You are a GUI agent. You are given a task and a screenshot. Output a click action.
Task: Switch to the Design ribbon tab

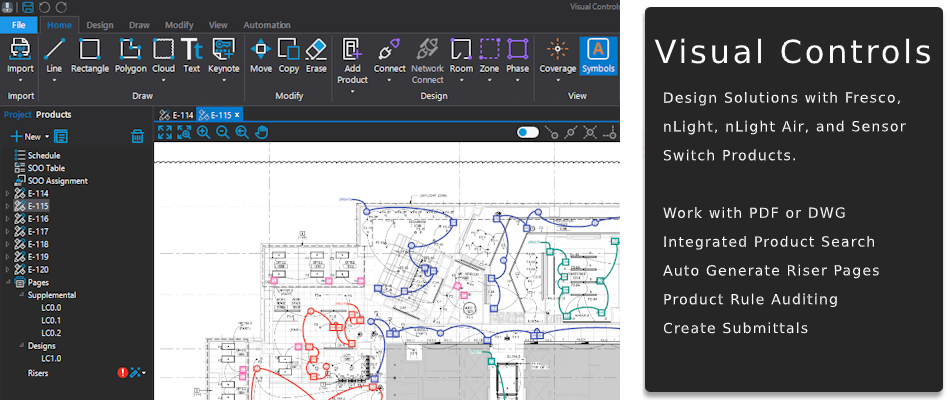click(99, 25)
